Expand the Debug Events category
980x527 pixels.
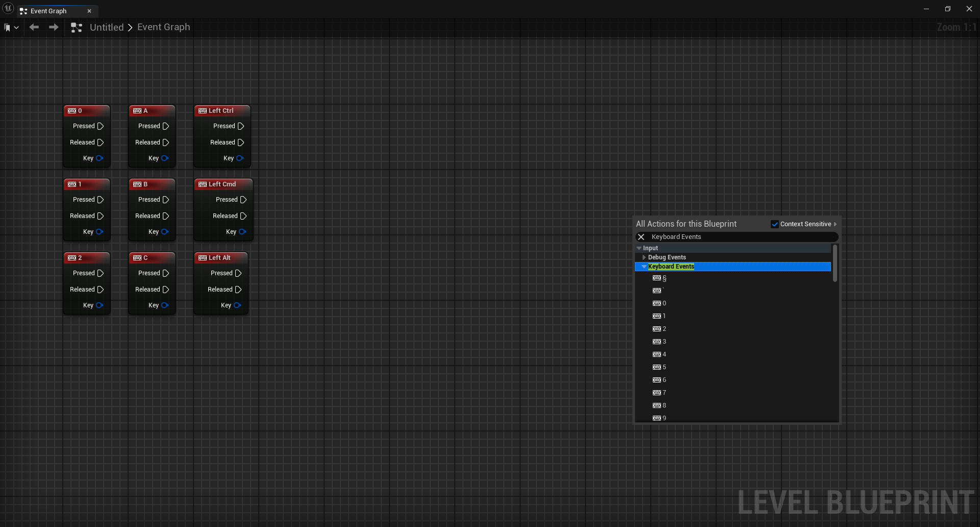click(644, 257)
